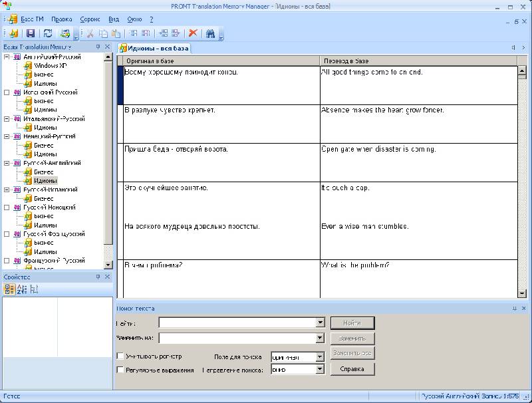The image size is (532, 403).
Task: Click the Найти button
Action: pyautogui.click(x=352, y=323)
